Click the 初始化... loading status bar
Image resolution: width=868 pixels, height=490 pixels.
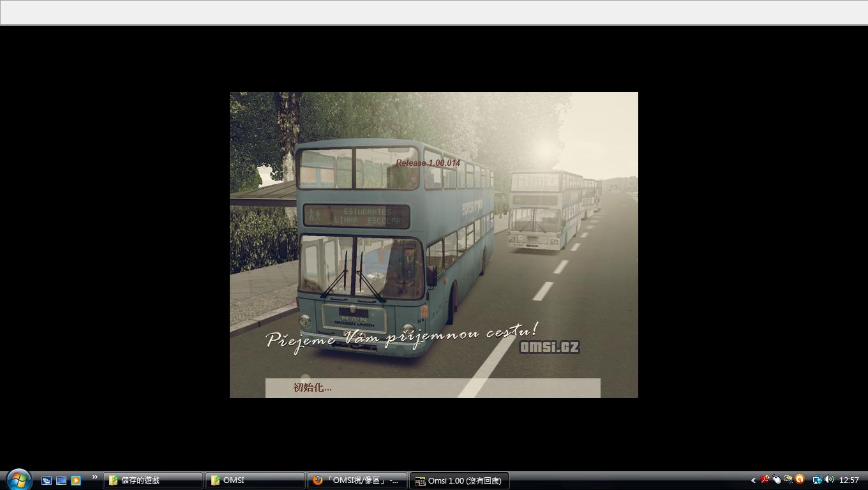pos(432,388)
